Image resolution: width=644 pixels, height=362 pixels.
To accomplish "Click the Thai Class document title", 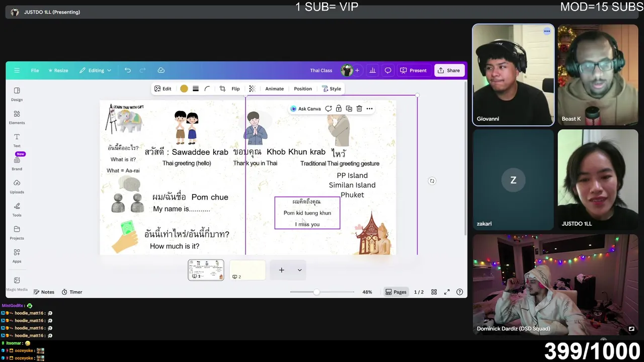I will [x=321, y=70].
